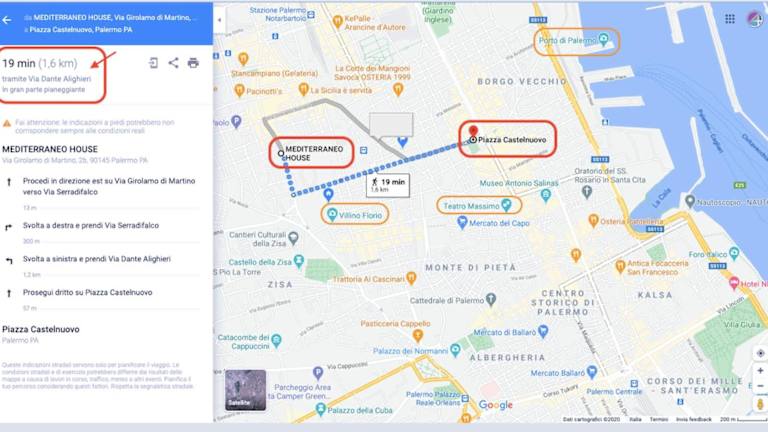The width and height of the screenshot is (768, 432).
Task: Open the Google apps grid
Action: click(730, 19)
